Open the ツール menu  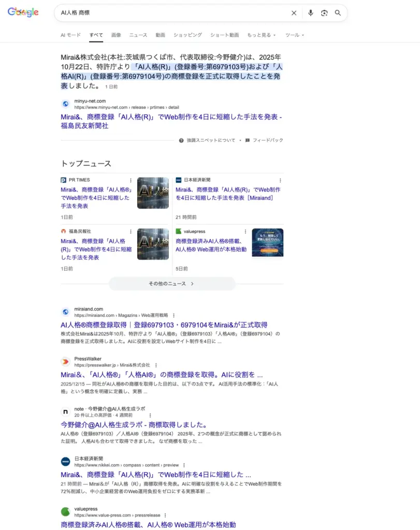(x=293, y=35)
